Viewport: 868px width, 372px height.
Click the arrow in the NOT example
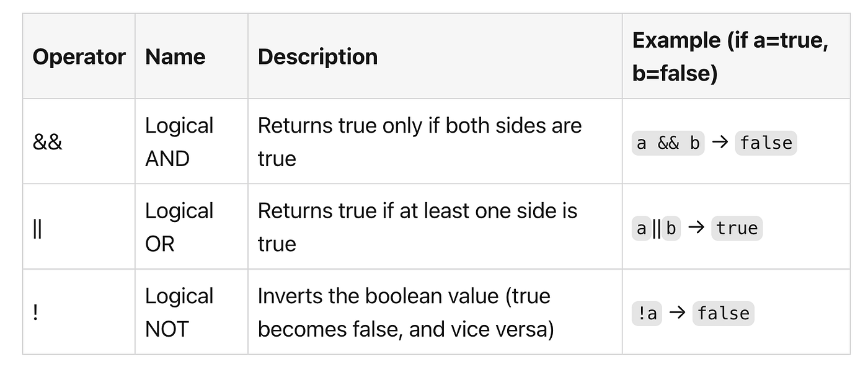677,313
